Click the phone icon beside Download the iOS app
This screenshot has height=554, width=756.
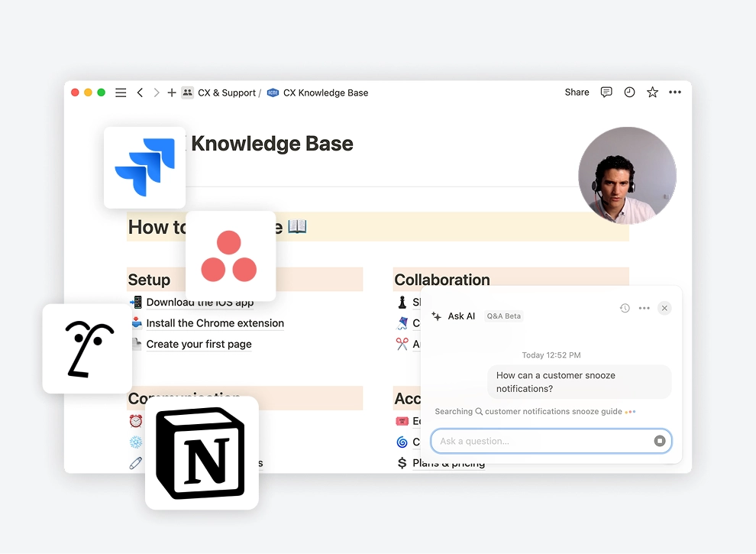[136, 302]
